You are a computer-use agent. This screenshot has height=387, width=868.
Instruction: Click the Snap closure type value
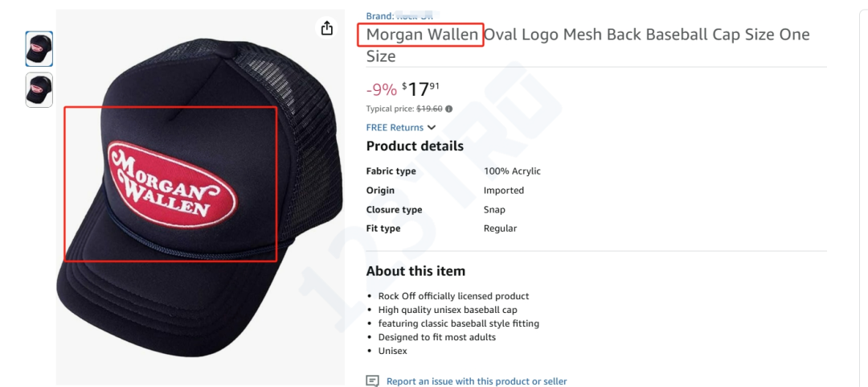[x=494, y=210]
